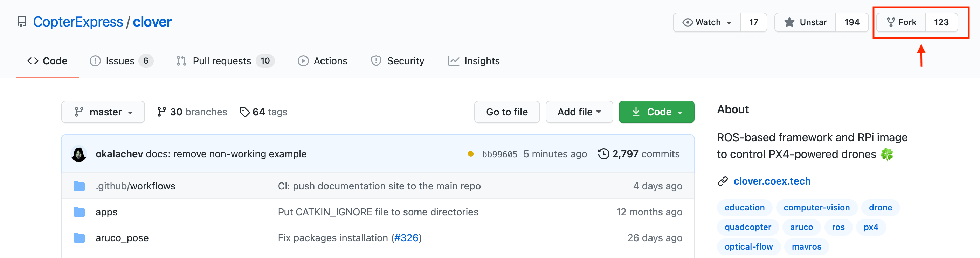This screenshot has height=258, width=980.
Task: Open the Watch notifications dropdown
Action: point(707,22)
